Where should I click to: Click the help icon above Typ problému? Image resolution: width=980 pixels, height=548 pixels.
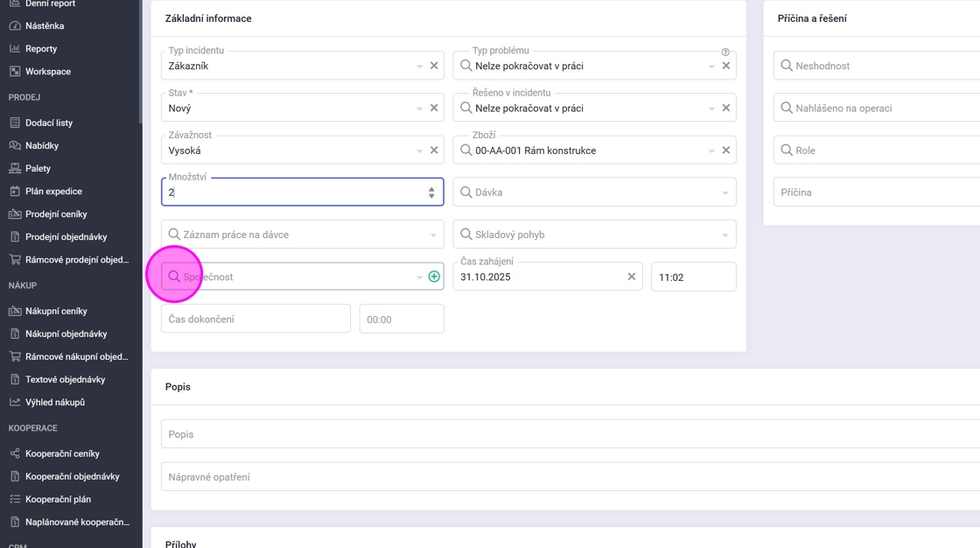(725, 52)
